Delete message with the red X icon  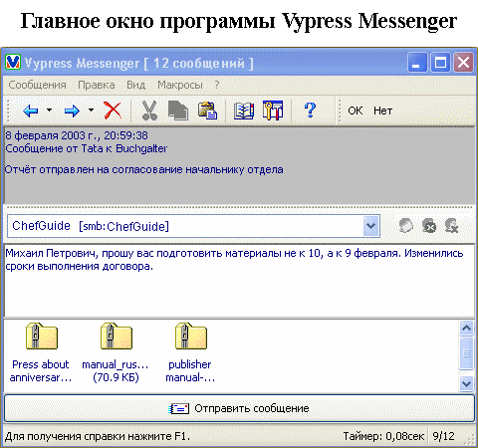pos(113,111)
